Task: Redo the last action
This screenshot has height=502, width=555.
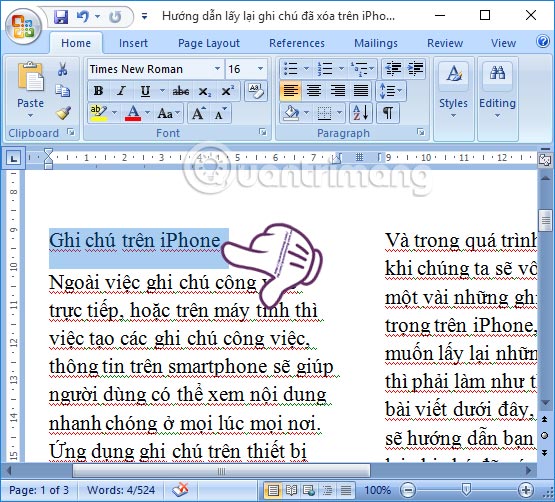Action: 115,16
